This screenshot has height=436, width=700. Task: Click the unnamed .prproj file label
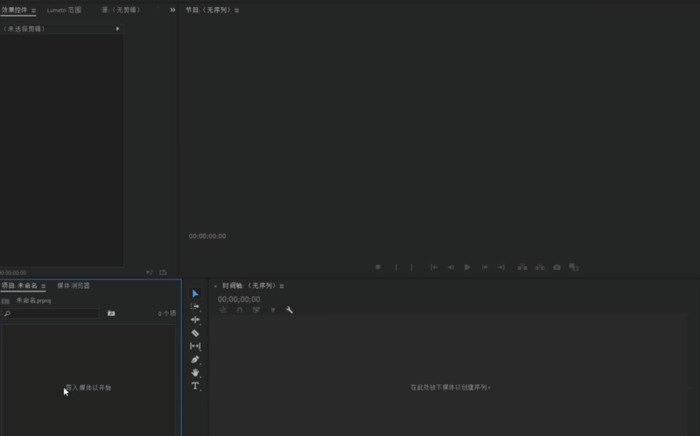click(x=33, y=301)
